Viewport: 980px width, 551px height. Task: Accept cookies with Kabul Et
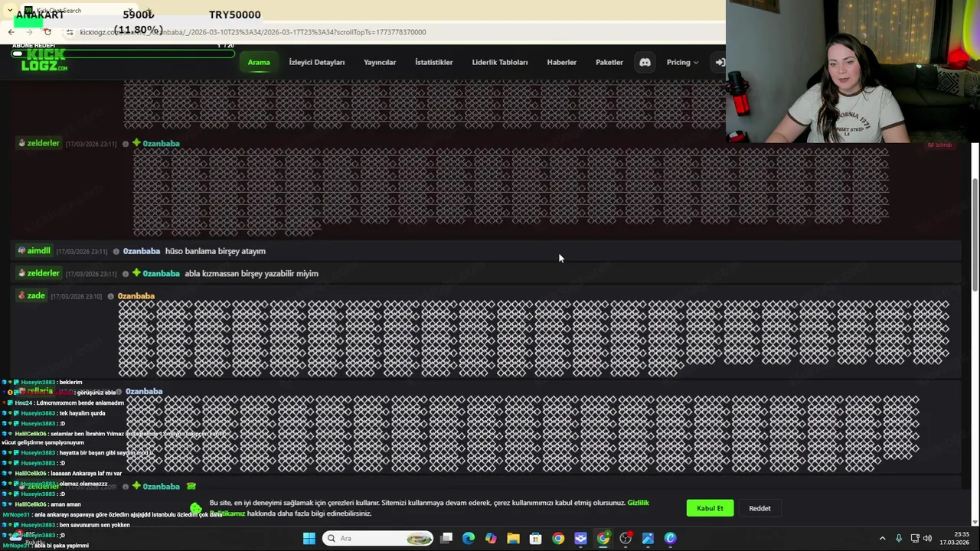710,508
